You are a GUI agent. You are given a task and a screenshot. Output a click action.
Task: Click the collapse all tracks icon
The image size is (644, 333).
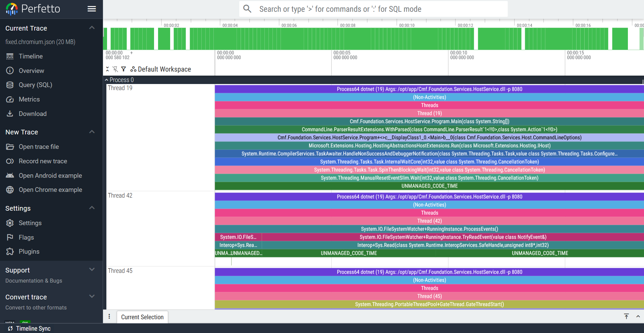click(x=107, y=69)
